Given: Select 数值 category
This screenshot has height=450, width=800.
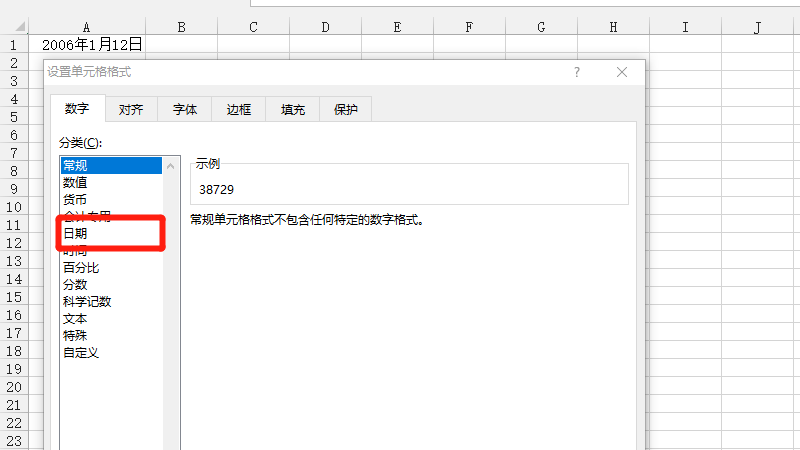Looking at the screenshot, I should pyautogui.click(x=75, y=183).
